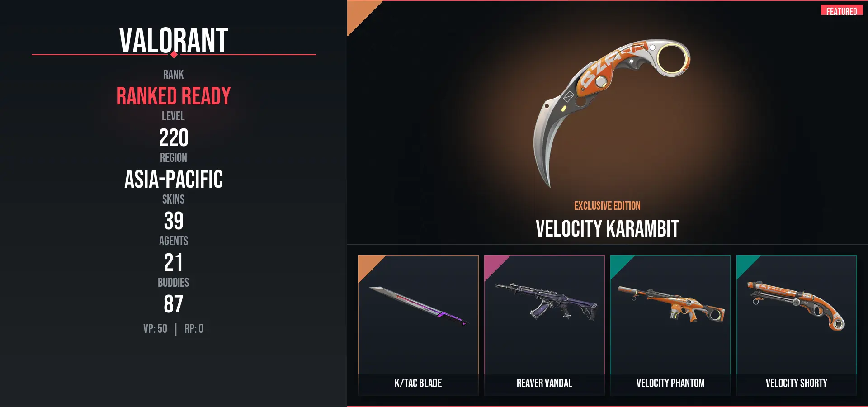Click the EXCLUSIVE EDITION label
The image size is (868, 407).
tap(607, 206)
